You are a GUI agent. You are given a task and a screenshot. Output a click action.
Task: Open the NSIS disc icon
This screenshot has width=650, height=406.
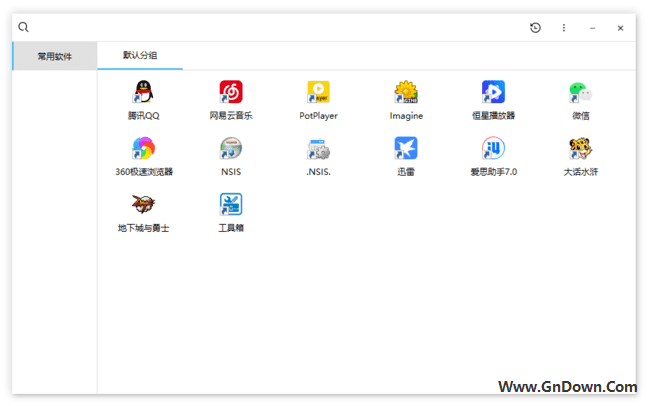[231, 148]
